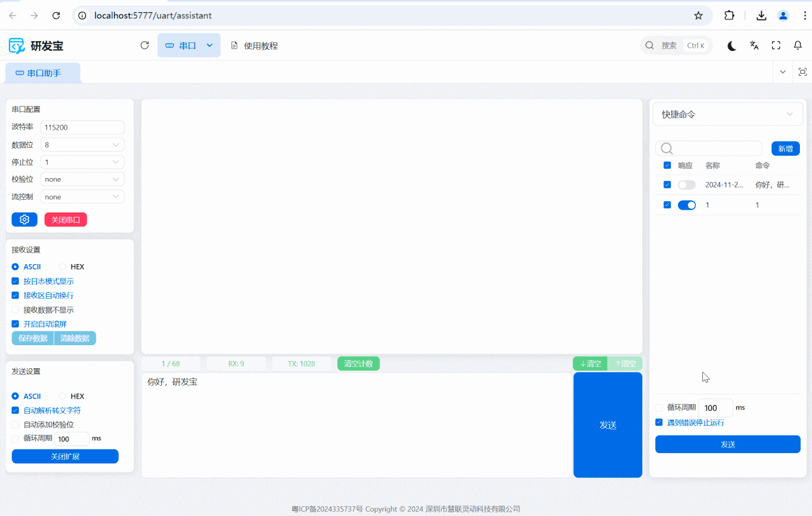Click the blue serial settings gear button
This screenshot has height=516, width=812.
[x=24, y=219]
